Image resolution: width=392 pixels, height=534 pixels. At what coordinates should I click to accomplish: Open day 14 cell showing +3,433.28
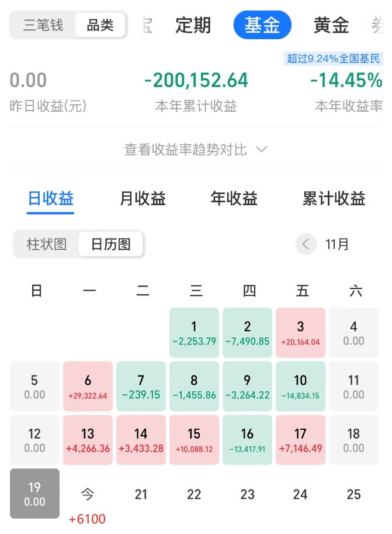coord(141,440)
